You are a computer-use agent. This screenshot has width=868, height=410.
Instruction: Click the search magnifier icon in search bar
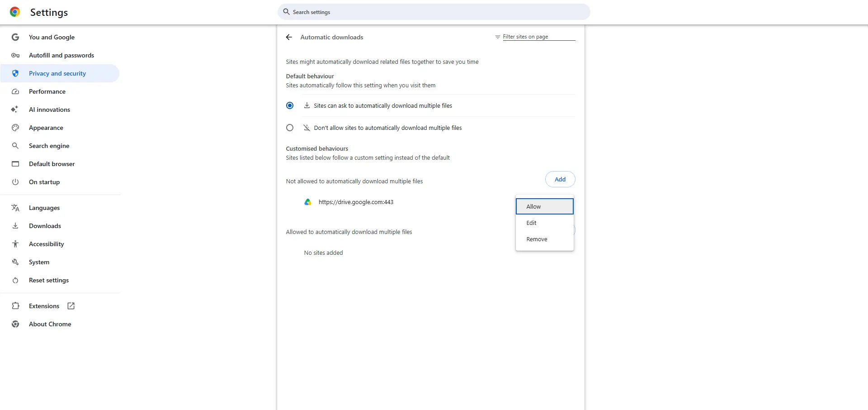(286, 12)
